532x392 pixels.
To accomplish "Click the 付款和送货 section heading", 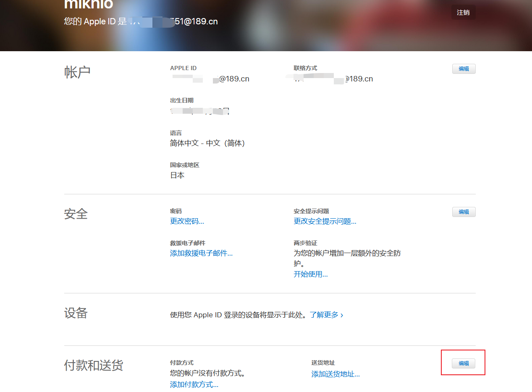I will 93,366.
